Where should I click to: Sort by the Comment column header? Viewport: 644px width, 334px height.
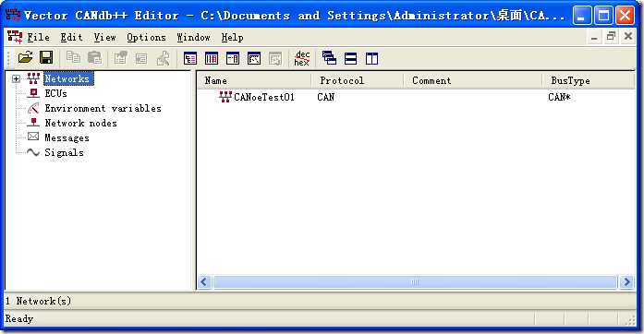473,80
